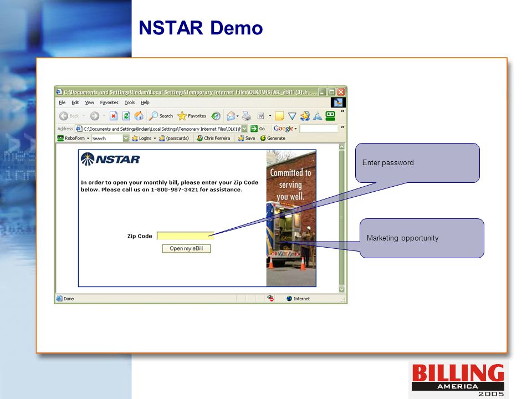Click the yellow sticky note icon
This screenshot has height=399, width=532.
point(279,116)
